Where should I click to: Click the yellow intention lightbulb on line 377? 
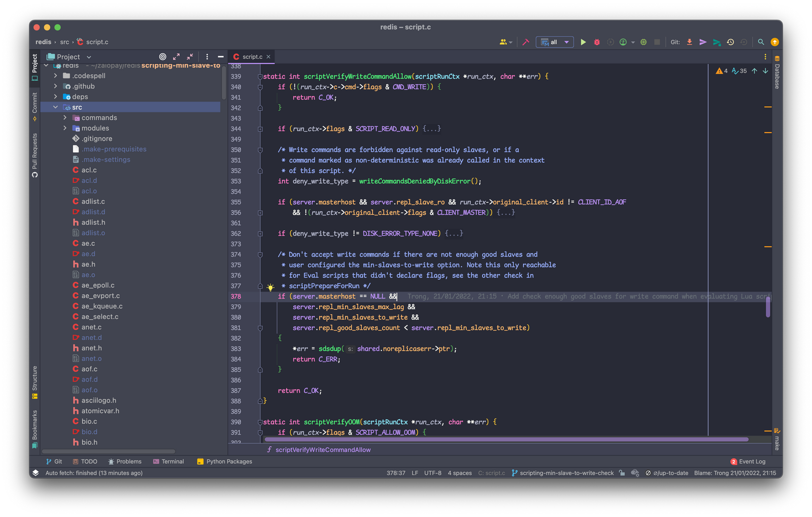[x=270, y=287]
